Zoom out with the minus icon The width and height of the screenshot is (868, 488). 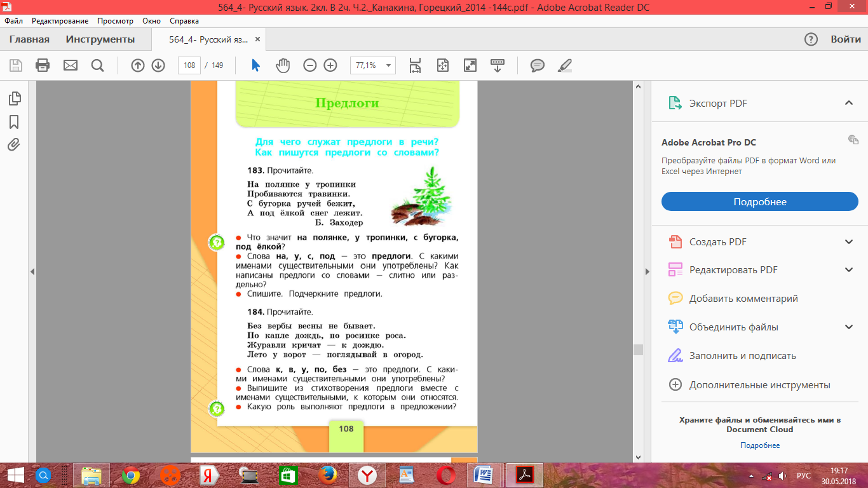[309, 65]
